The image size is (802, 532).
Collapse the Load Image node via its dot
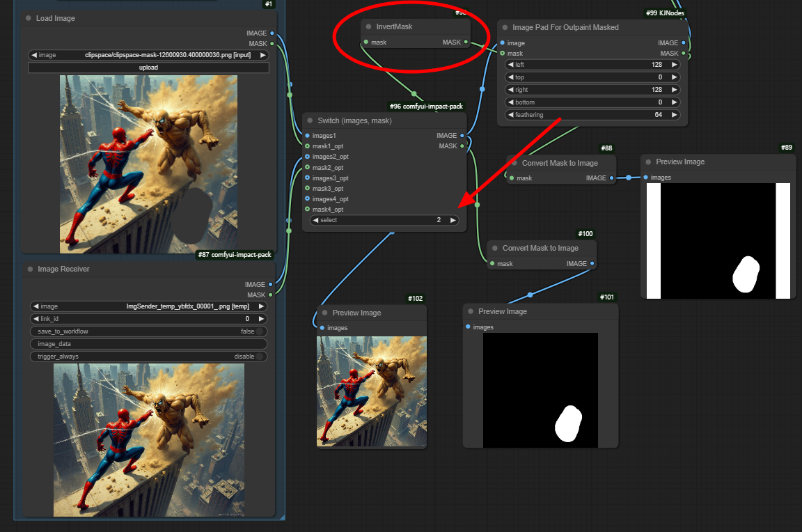click(x=28, y=18)
